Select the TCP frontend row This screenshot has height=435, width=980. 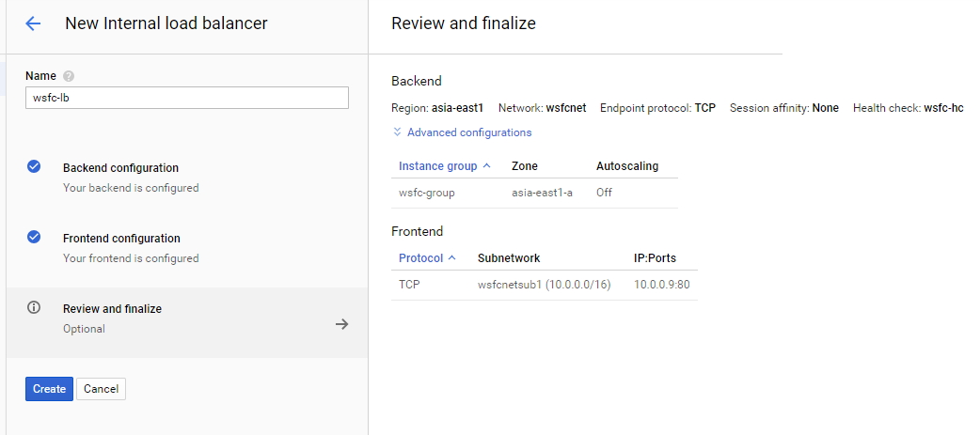pyautogui.click(x=409, y=285)
